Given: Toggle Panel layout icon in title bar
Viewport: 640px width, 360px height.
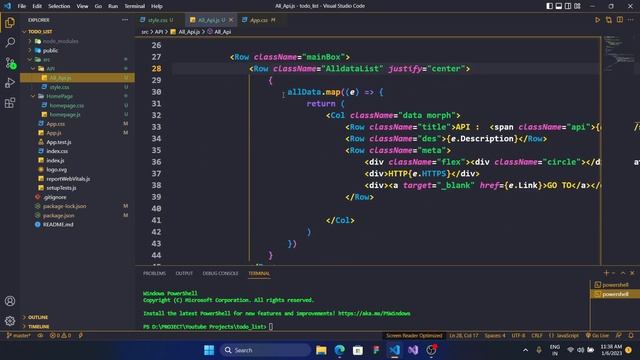Looking at the screenshot, I should (x=559, y=6).
